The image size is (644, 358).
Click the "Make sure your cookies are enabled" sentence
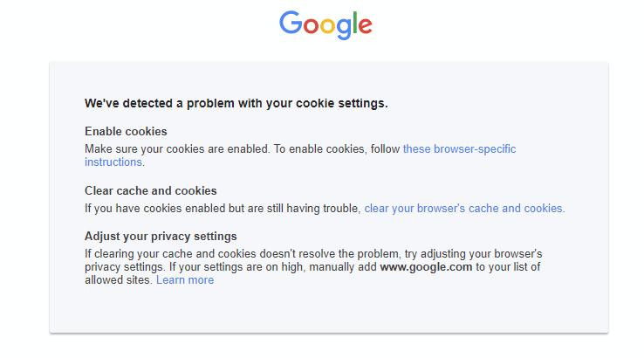point(175,149)
